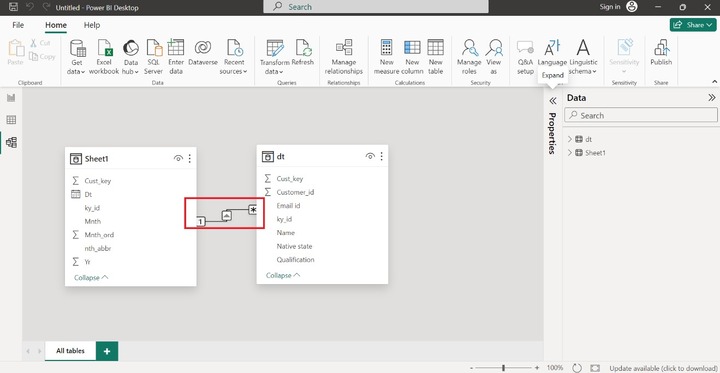Collapse the ribbon

click(x=714, y=81)
